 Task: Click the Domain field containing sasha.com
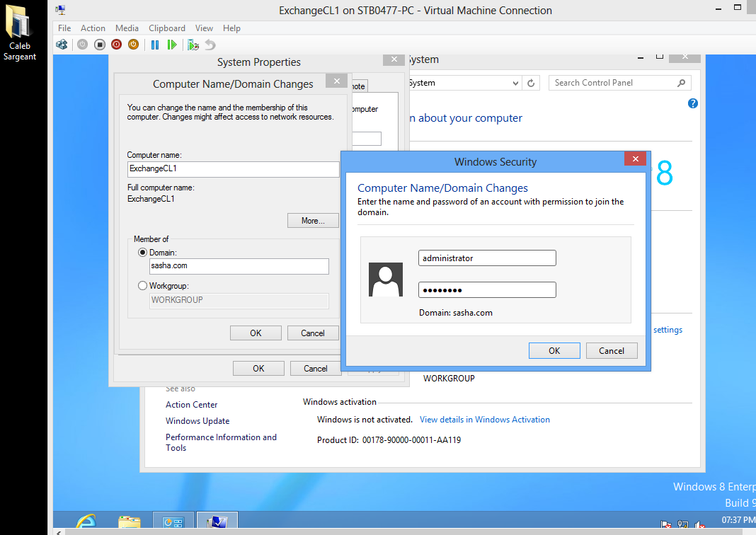point(239,267)
